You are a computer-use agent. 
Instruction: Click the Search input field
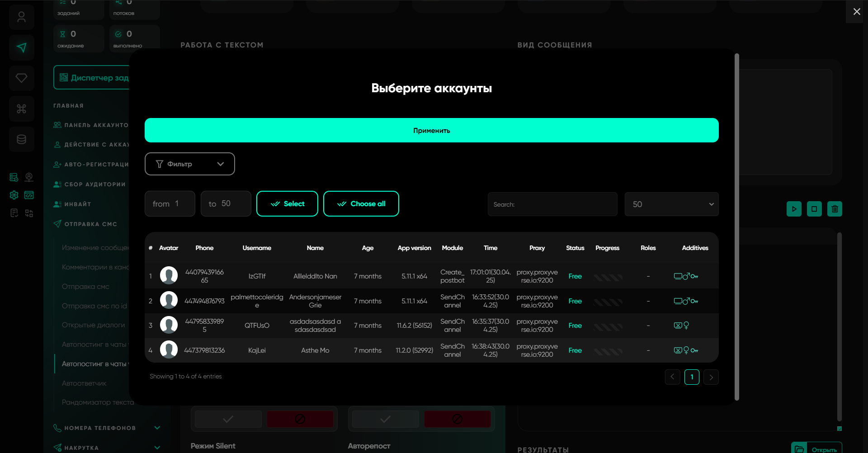552,204
